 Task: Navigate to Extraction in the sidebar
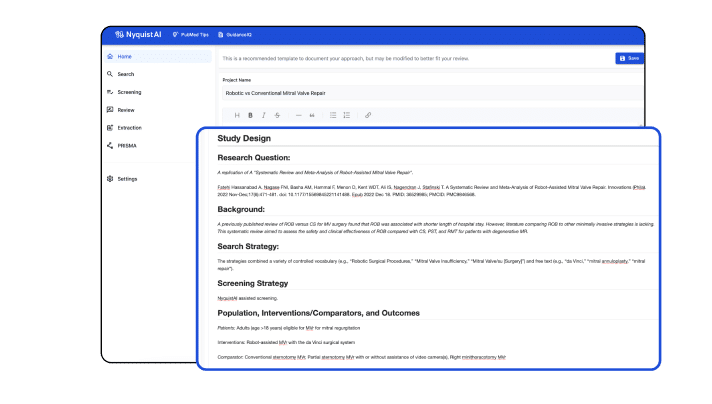click(130, 128)
